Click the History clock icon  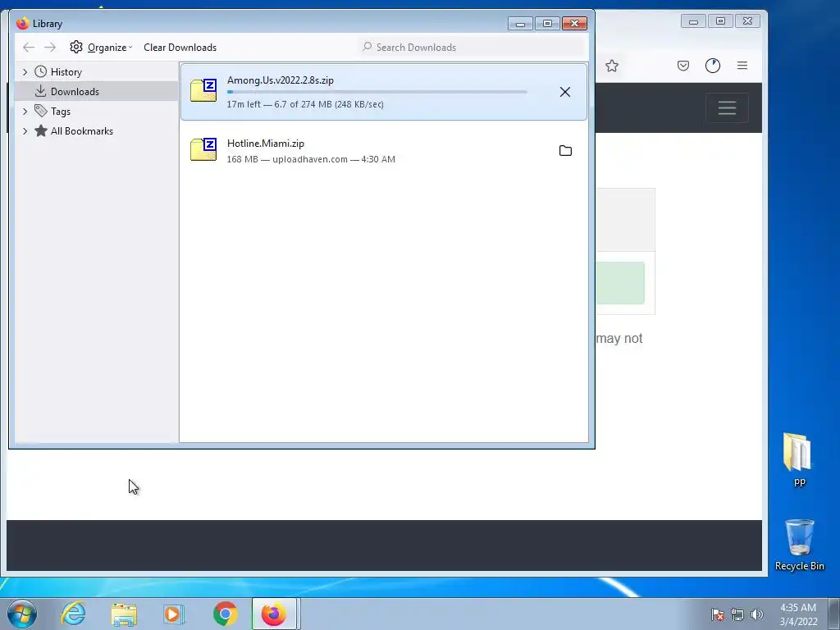pyautogui.click(x=41, y=72)
